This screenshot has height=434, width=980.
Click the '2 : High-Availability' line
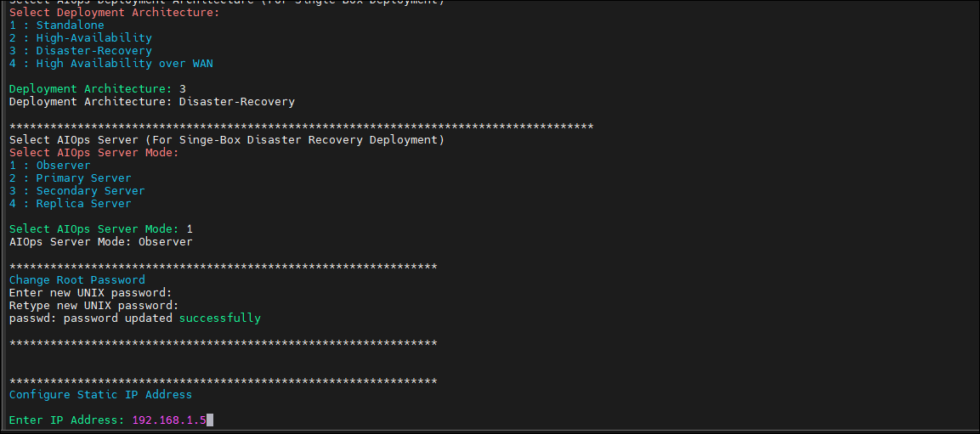[81, 38]
